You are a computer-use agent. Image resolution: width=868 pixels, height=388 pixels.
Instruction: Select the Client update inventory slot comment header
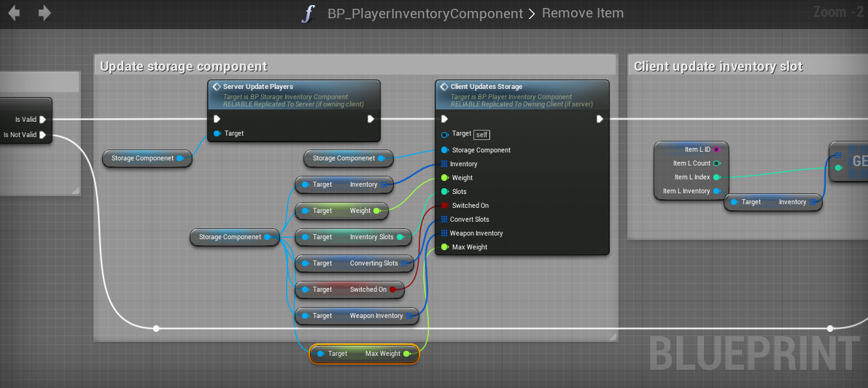[718, 66]
